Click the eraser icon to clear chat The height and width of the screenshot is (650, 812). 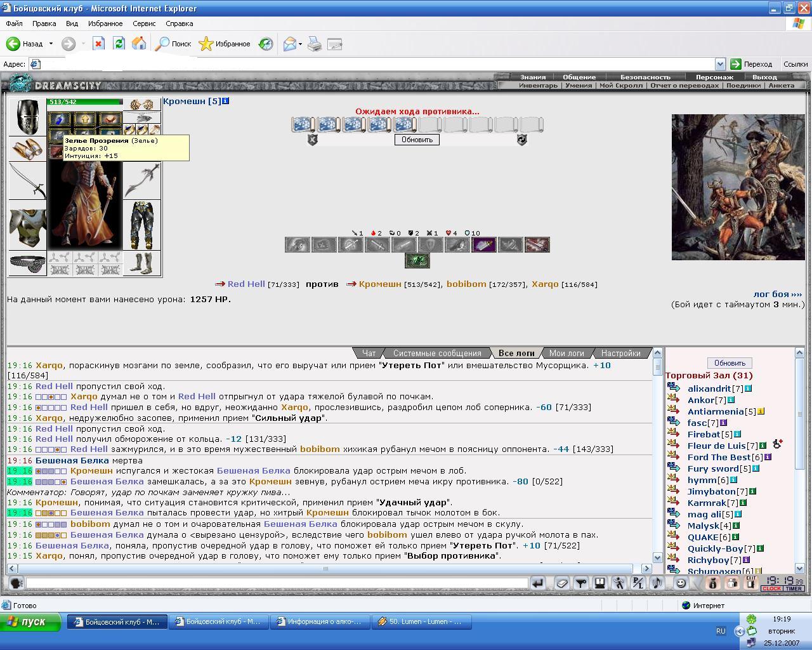pos(561,583)
